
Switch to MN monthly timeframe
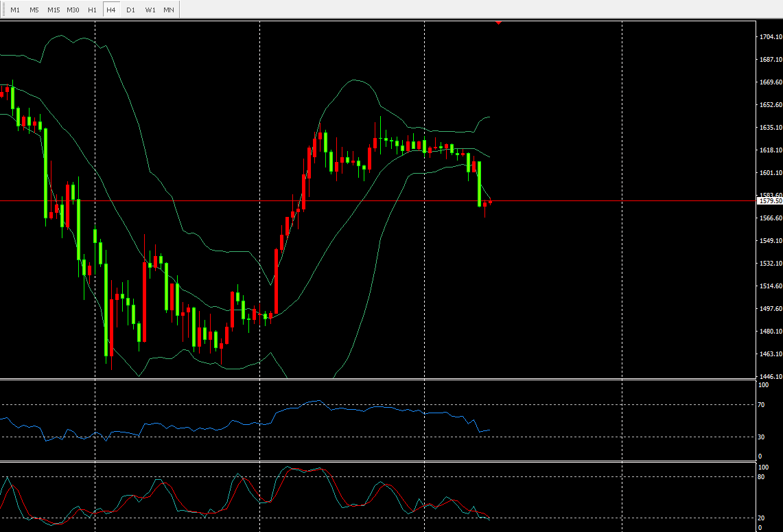169,10
